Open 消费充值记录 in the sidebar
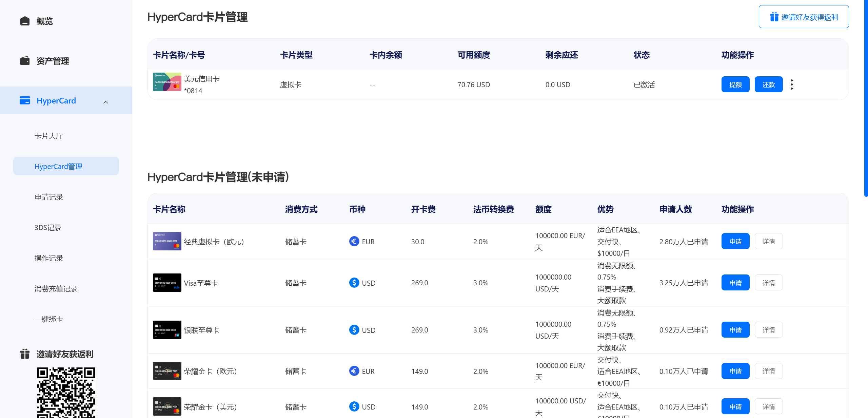Screen dimensions: 868x418 click(56, 289)
